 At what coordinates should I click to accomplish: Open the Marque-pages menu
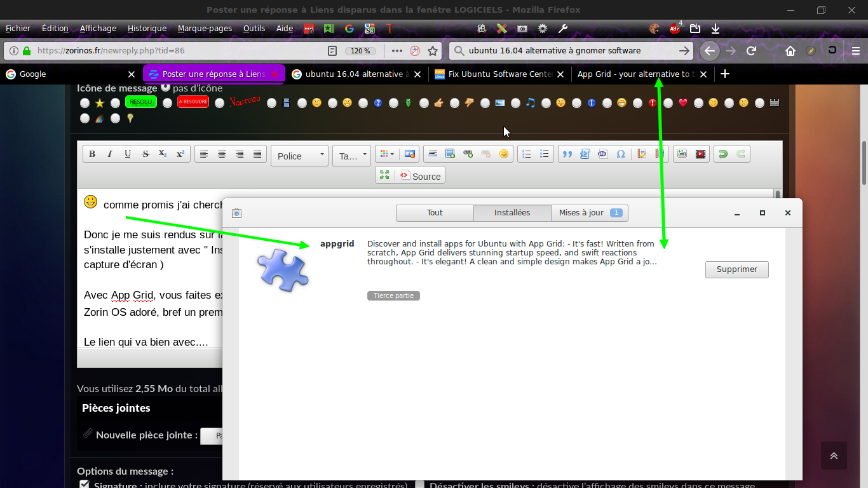(x=205, y=29)
